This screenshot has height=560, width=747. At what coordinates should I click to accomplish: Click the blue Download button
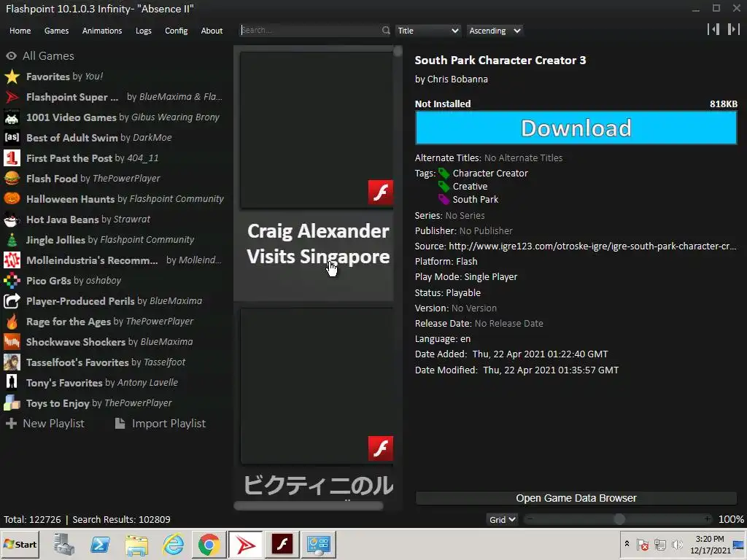tap(576, 128)
